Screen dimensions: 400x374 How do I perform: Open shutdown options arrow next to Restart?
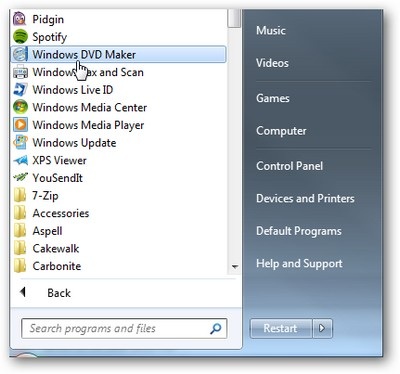tap(322, 328)
